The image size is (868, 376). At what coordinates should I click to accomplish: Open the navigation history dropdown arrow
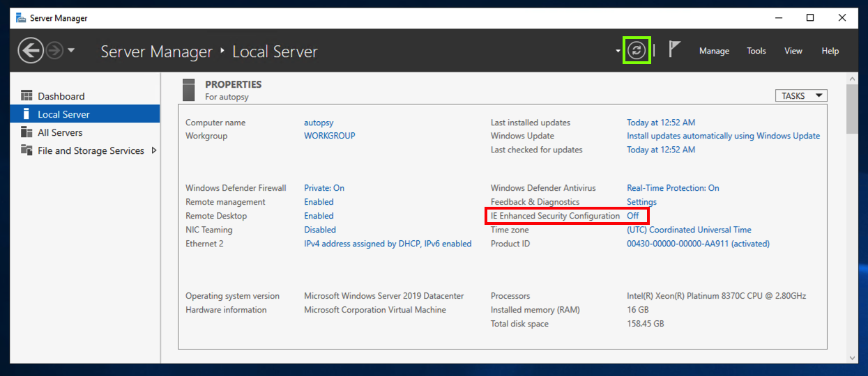71,51
